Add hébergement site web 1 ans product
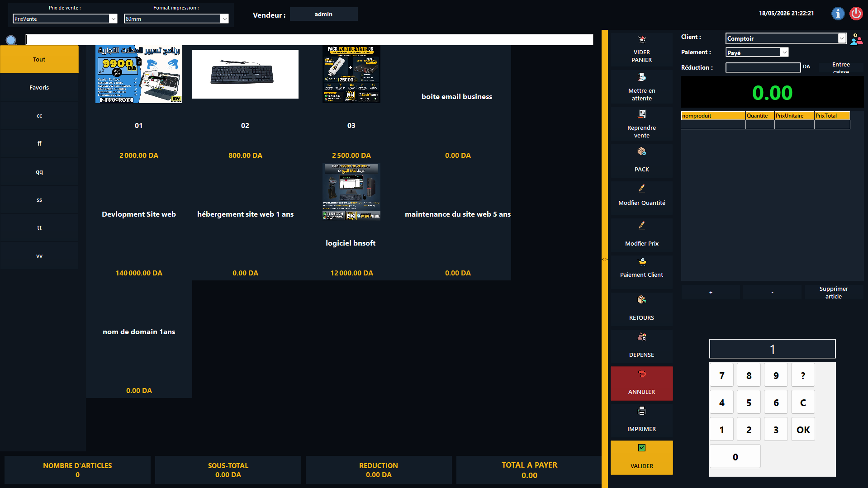This screenshot has height=488, width=868. [x=245, y=222]
